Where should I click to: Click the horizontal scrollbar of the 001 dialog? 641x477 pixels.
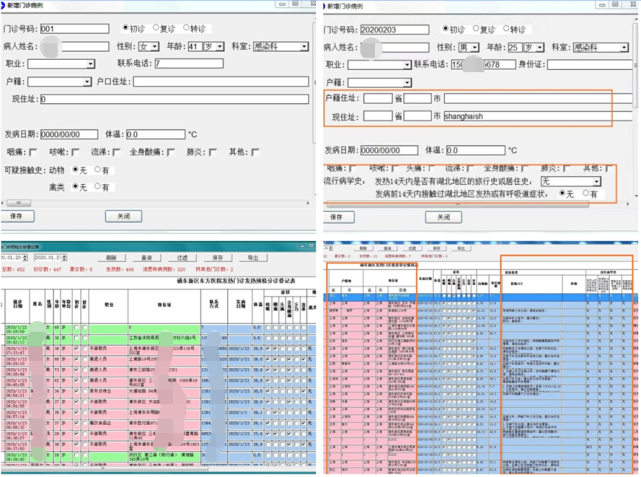pos(155,203)
